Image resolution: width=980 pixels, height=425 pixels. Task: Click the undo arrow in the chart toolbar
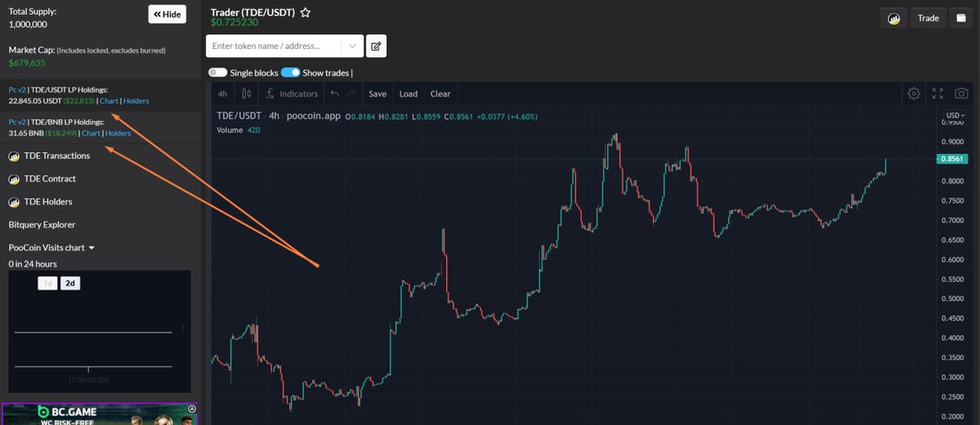tap(334, 94)
